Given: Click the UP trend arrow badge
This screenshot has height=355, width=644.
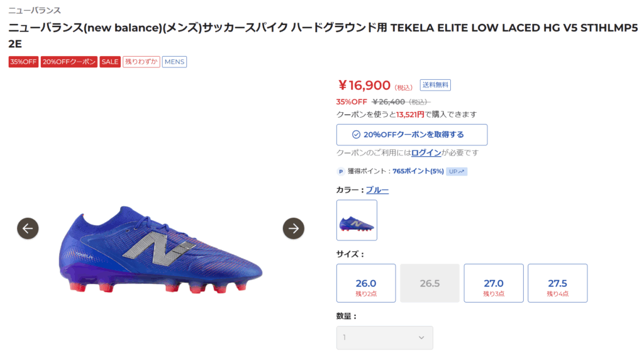Looking at the screenshot, I should point(457,171).
